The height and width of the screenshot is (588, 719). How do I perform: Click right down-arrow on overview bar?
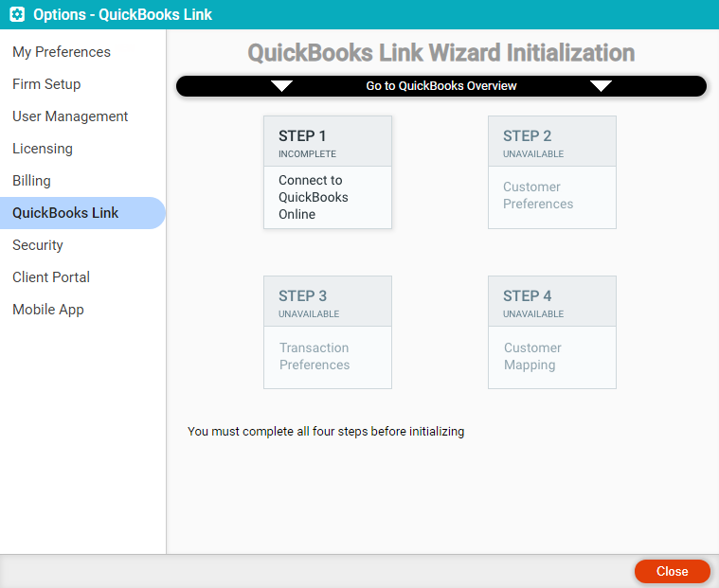click(601, 86)
